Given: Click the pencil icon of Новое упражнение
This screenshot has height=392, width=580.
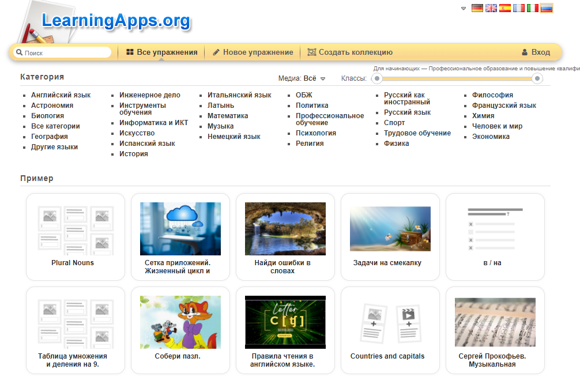Looking at the screenshot, I should point(216,52).
